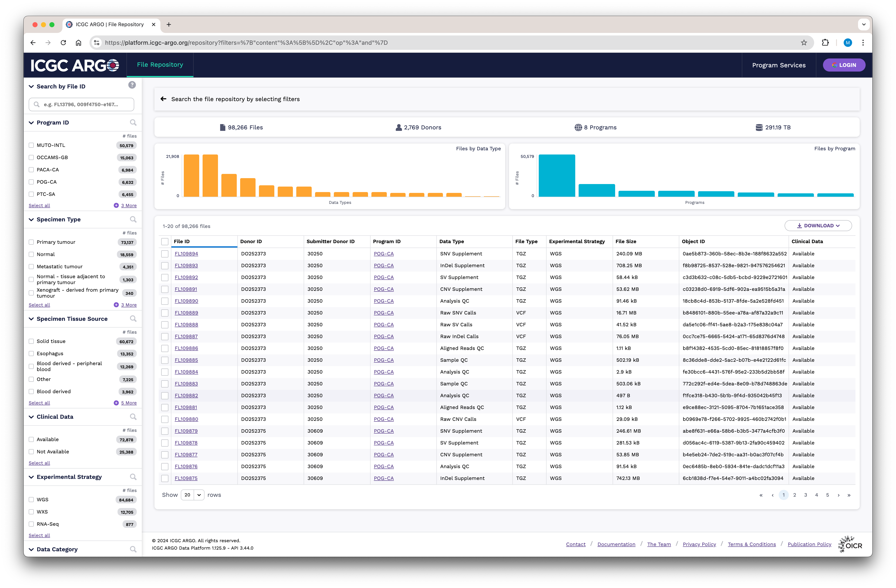
Task: Switch to the File Repository tab
Action: (x=160, y=65)
